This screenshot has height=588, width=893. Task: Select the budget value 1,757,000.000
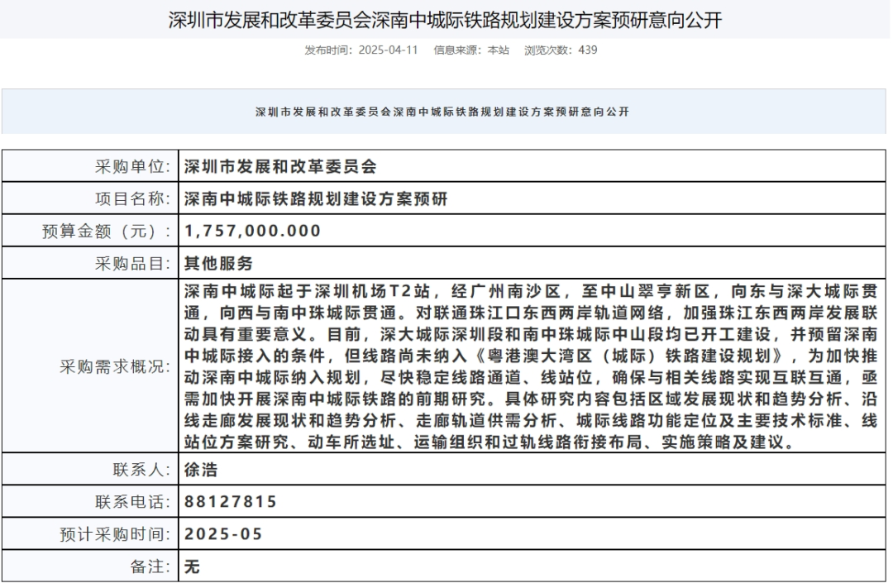pyautogui.click(x=252, y=231)
